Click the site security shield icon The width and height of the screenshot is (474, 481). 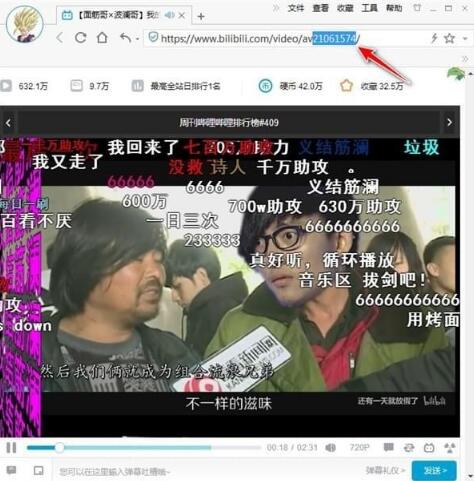click(x=153, y=37)
